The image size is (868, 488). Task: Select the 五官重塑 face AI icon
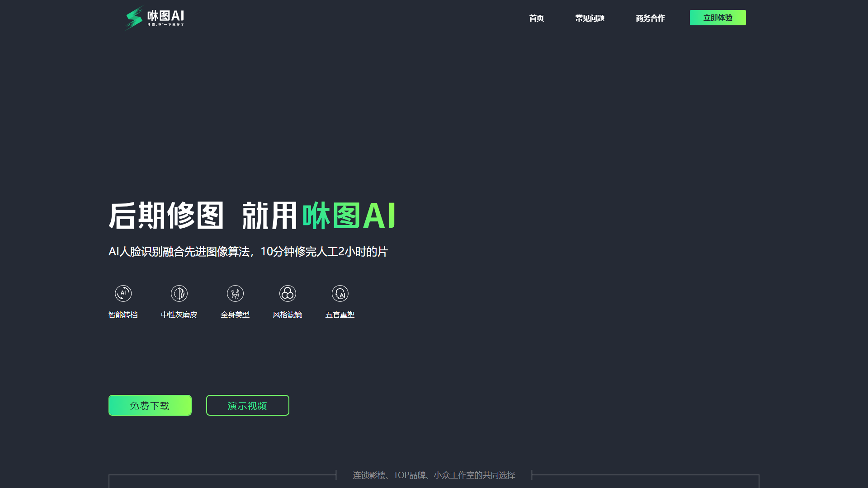[340, 293]
